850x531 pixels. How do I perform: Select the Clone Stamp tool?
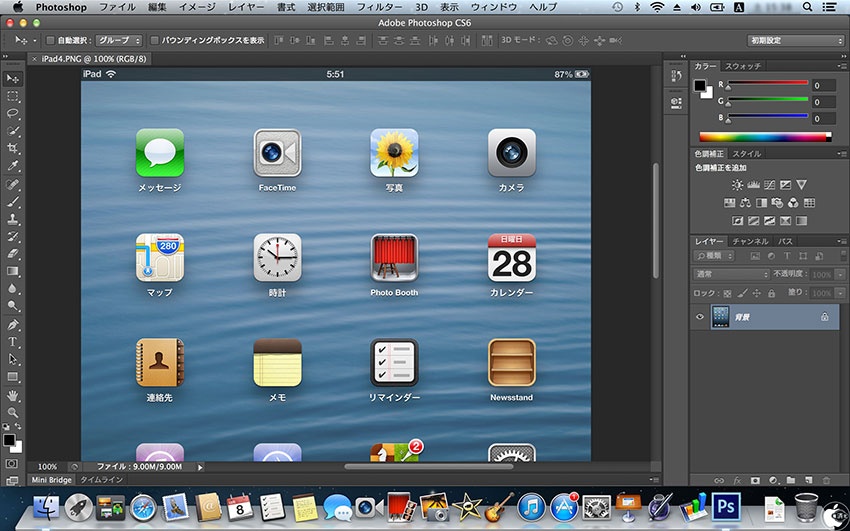[x=12, y=219]
